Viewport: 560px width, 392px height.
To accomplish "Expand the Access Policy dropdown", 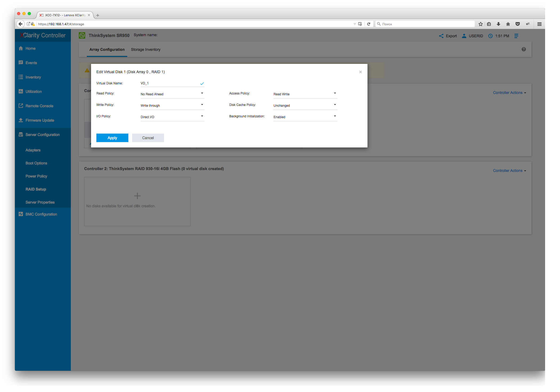I will [x=305, y=94].
